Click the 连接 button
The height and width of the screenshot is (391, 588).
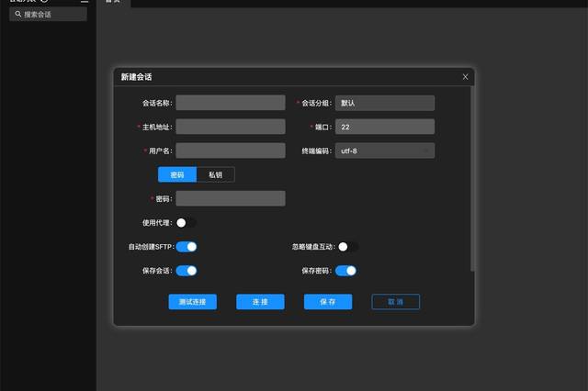pyautogui.click(x=260, y=302)
